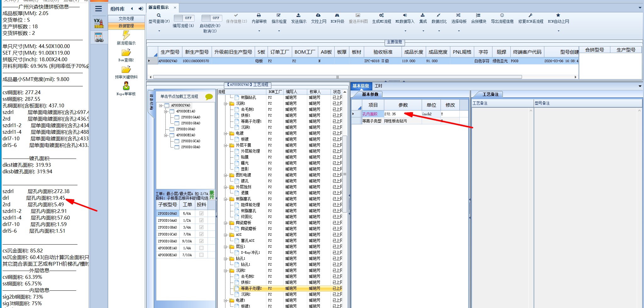Image resolution: width=644 pixels, height=308 pixels.
Task: Switch to the 新流程指示 tab
Action: pyautogui.click(x=158, y=7)
